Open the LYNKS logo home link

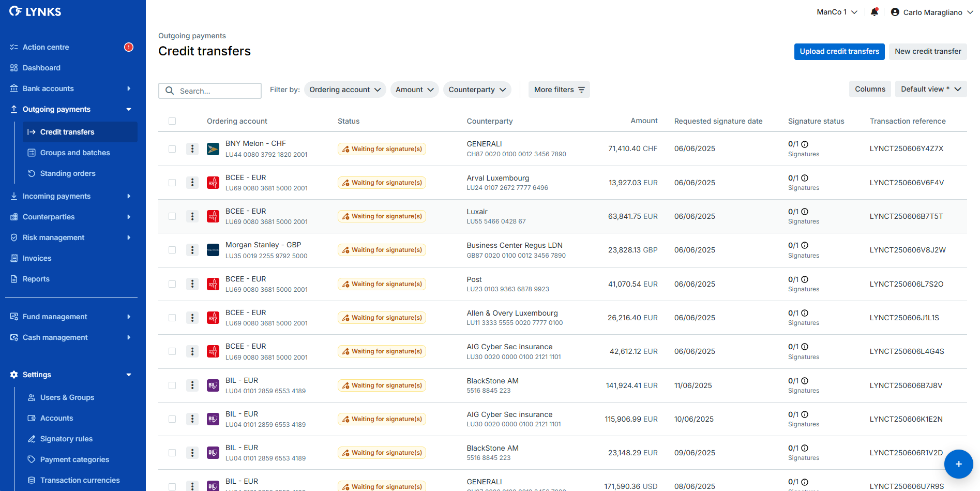[35, 11]
